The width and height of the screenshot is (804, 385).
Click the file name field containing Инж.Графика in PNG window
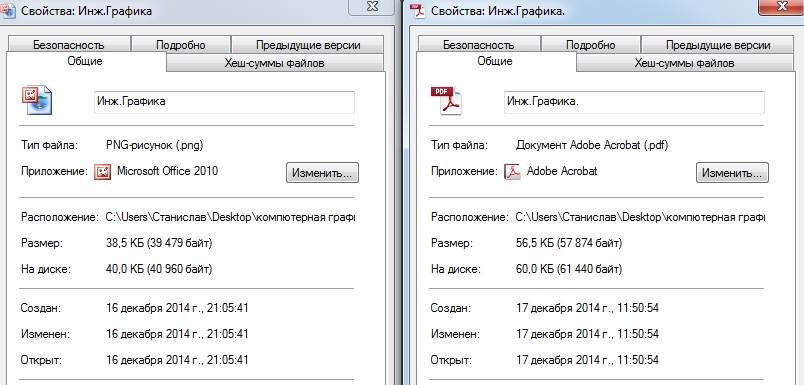224,102
